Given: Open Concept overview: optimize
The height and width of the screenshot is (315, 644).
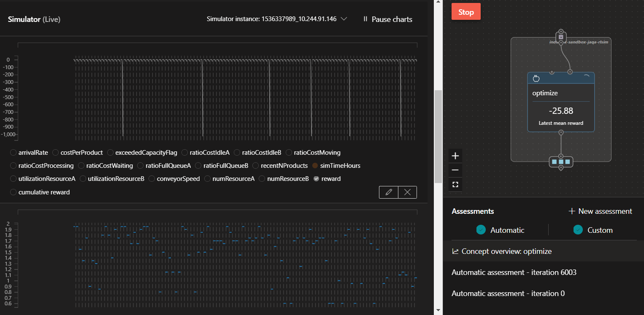Looking at the screenshot, I should [x=544, y=251].
